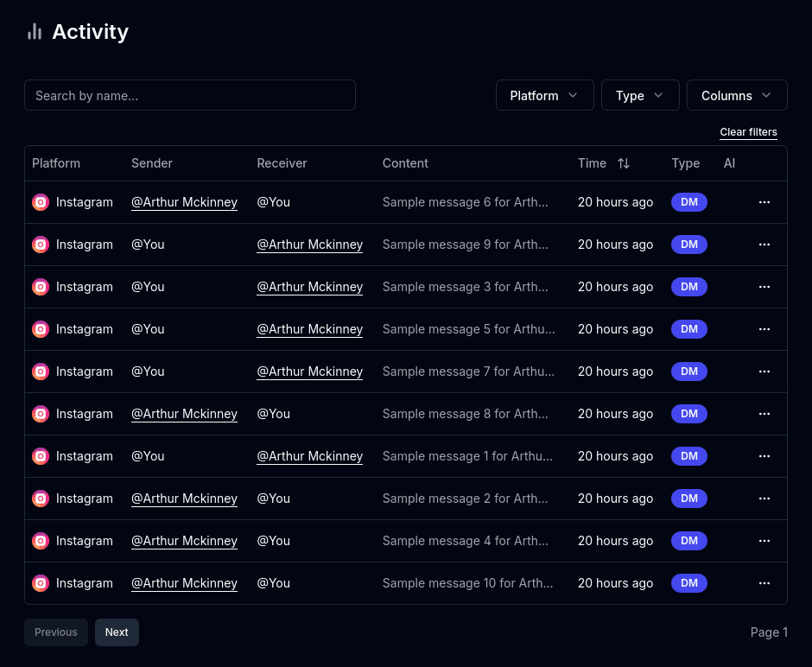Open @Arthur Mckinney receiver link on second row

click(x=309, y=245)
